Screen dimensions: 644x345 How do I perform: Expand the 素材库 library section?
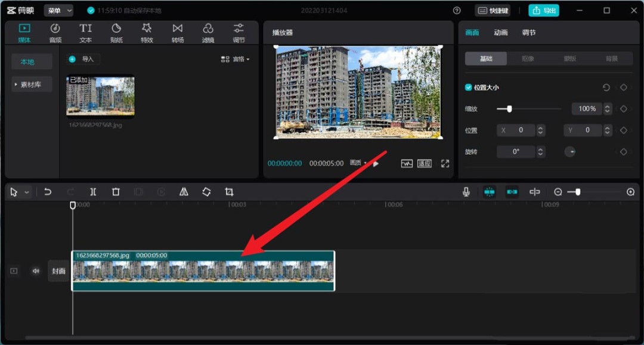pyautogui.click(x=31, y=84)
